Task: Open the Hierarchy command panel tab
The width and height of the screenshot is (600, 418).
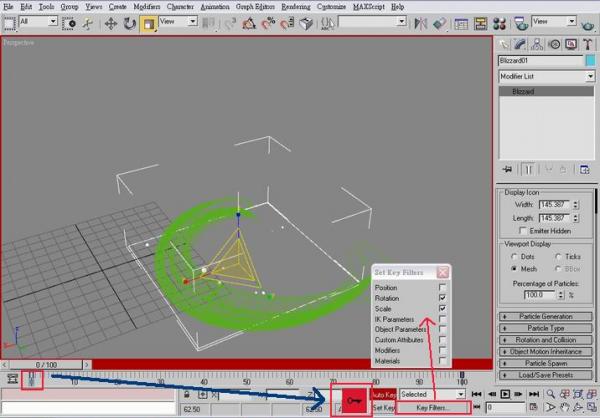Action: pos(540,44)
